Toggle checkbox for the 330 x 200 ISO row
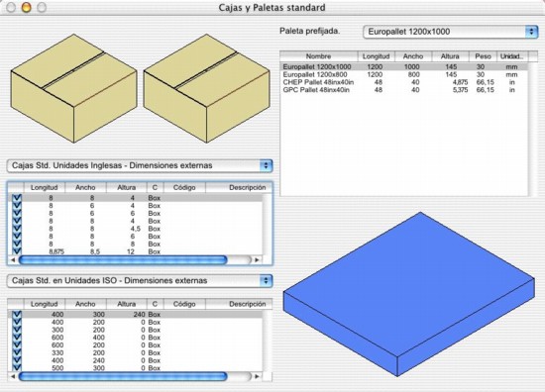 point(17,352)
